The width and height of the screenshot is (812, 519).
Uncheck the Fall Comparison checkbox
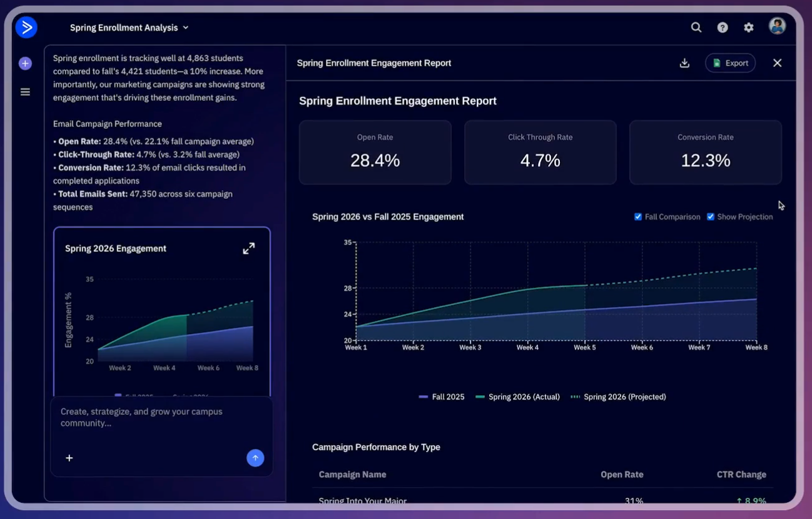(638, 217)
